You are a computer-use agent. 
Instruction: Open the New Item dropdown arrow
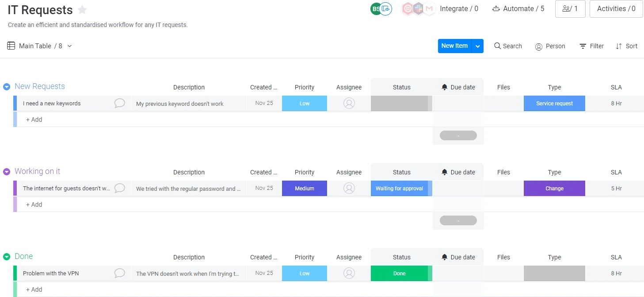click(x=477, y=46)
